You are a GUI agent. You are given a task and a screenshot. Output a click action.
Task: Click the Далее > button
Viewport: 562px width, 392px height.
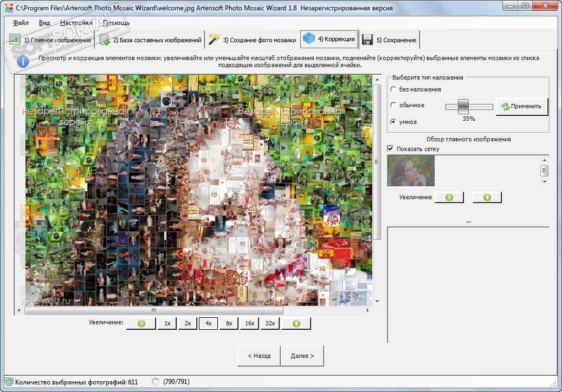click(302, 356)
